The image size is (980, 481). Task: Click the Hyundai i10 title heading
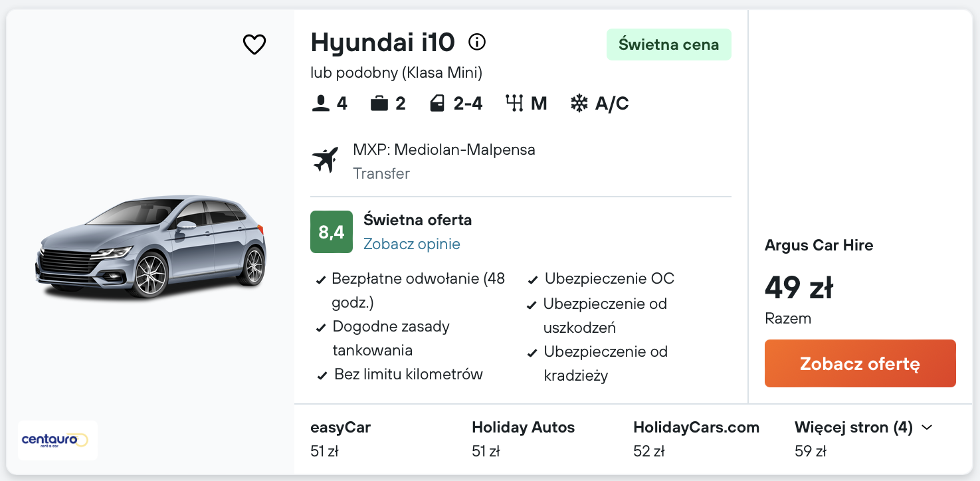coord(383,43)
